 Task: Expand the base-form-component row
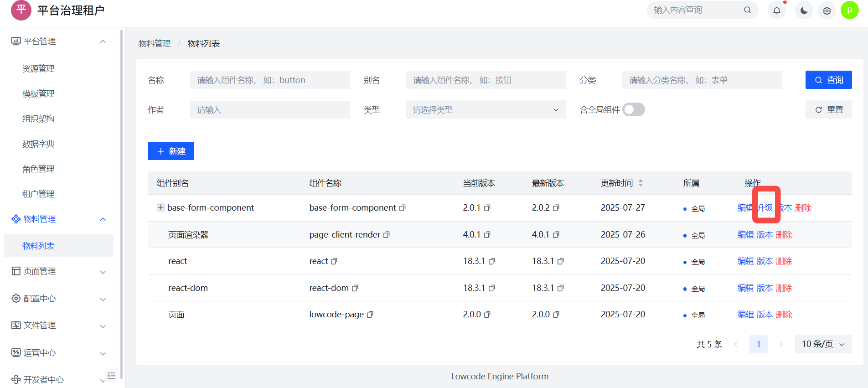coord(160,207)
